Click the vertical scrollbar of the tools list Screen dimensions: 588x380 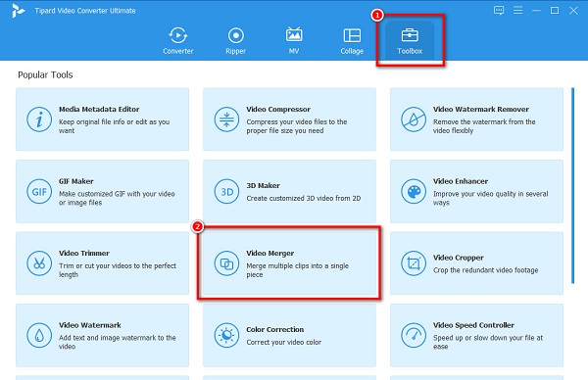click(x=572, y=185)
